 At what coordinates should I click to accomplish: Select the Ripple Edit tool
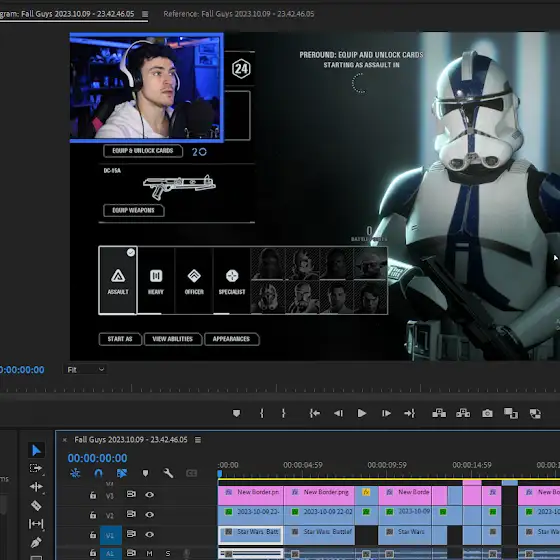pyautogui.click(x=36, y=487)
